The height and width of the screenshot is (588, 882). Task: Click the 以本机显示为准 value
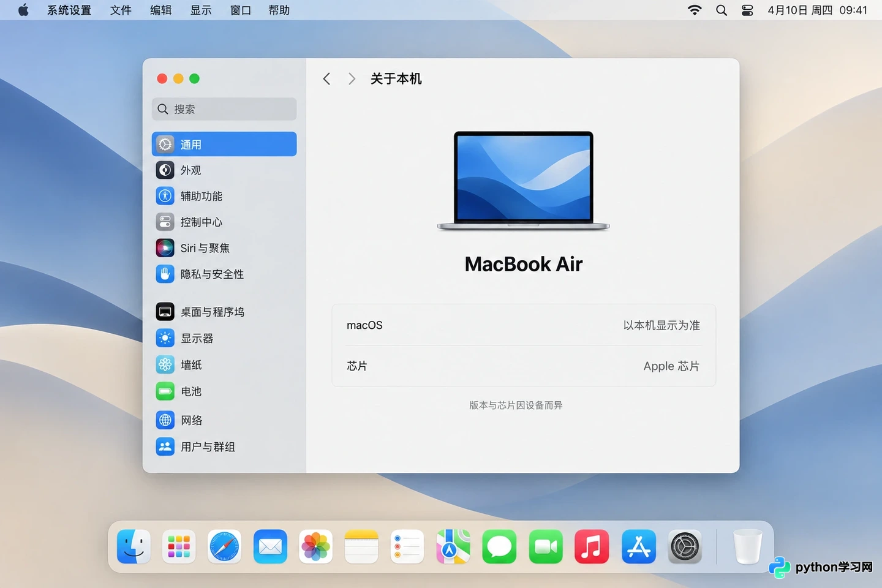(661, 325)
